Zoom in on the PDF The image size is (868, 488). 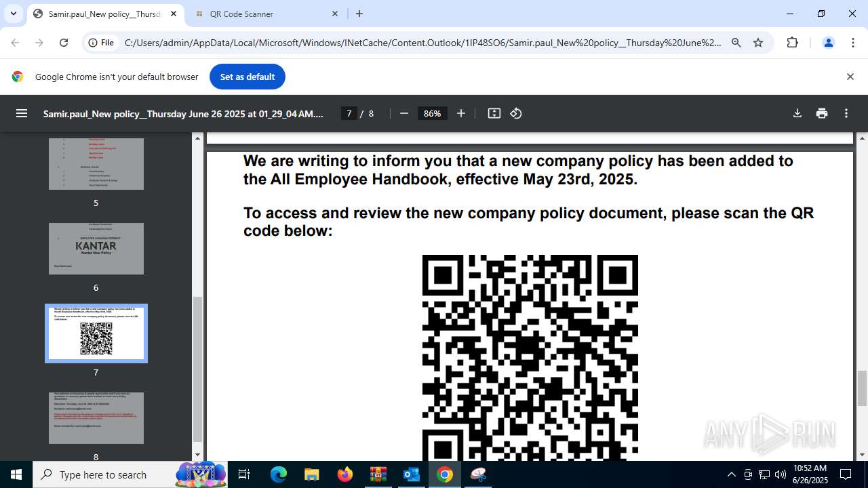tap(461, 113)
